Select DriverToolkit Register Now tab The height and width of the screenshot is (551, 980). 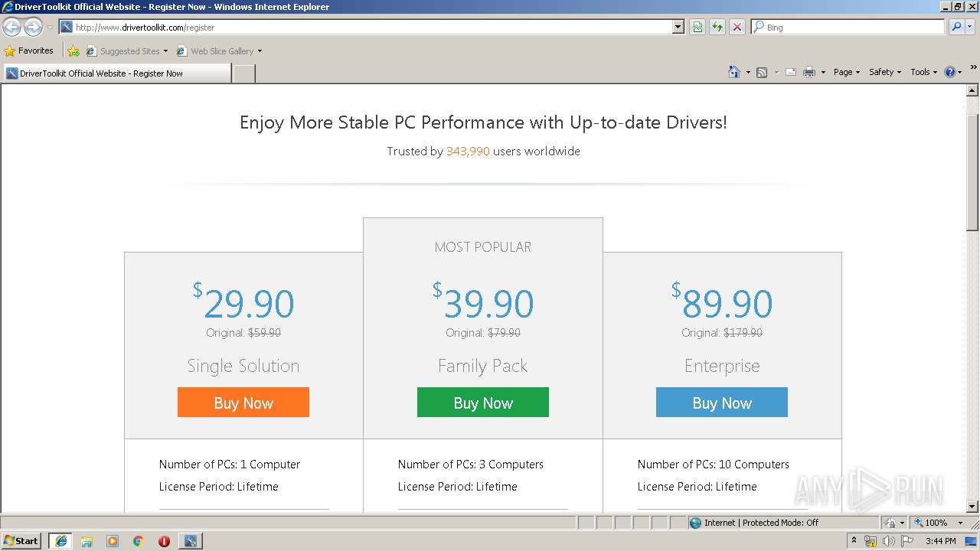[116, 73]
